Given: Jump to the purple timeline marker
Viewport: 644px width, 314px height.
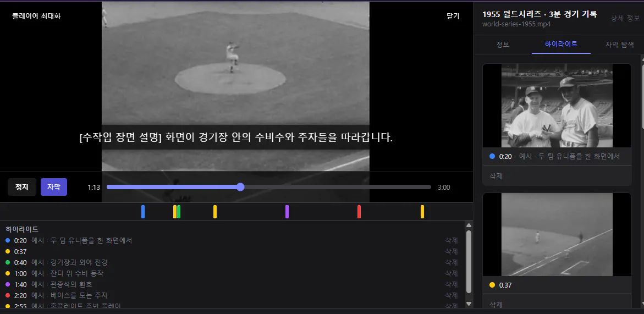Looking at the screenshot, I should click(287, 212).
